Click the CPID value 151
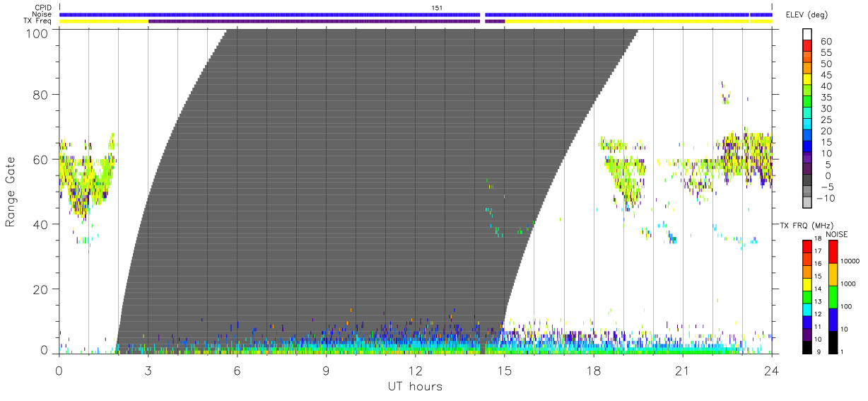868x401 pixels. tap(438, 7)
